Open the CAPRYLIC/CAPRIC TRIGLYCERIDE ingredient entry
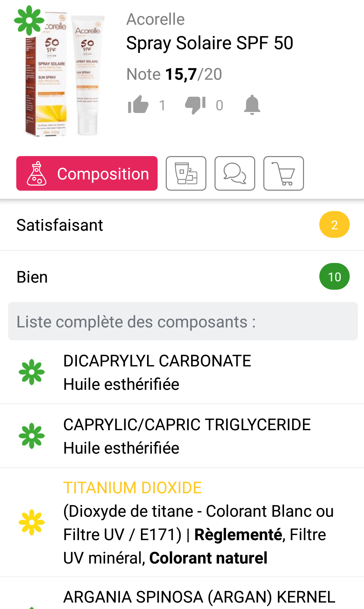Screen dimensions: 364x609 click(187, 436)
